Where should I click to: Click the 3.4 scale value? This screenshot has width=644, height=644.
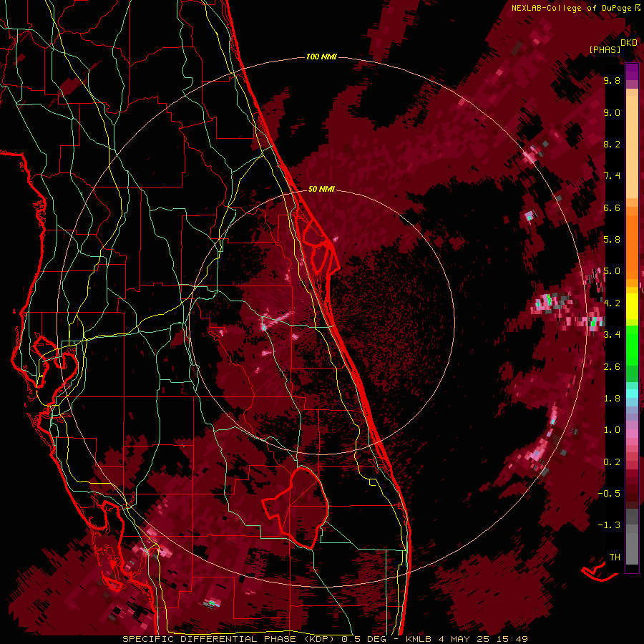tap(612, 335)
